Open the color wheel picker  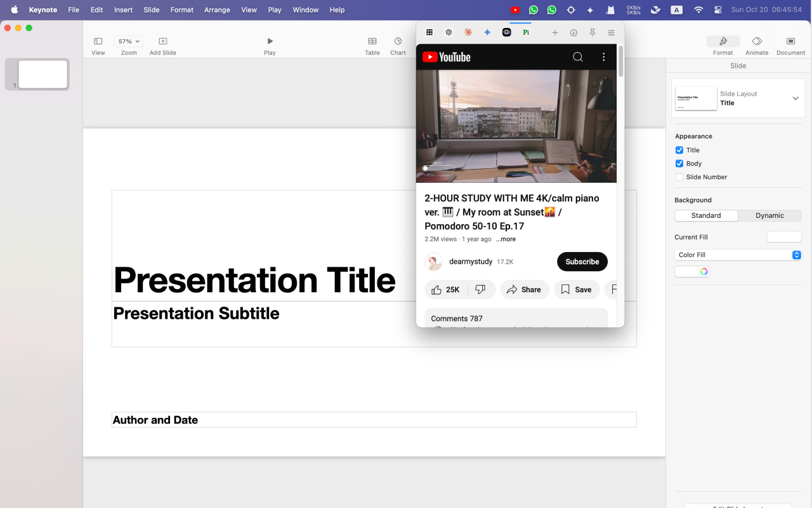point(704,272)
